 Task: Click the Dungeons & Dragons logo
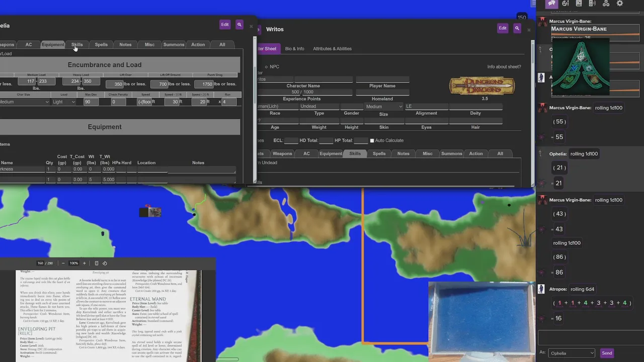point(482,86)
